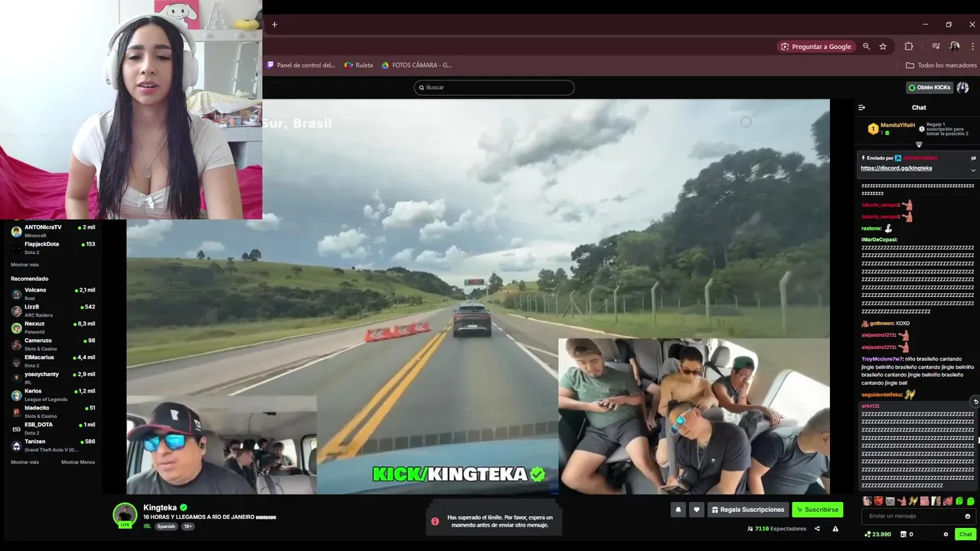The image size is (980, 551).
Task: Open Todos los marcadores folder
Action: (x=941, y=65)
